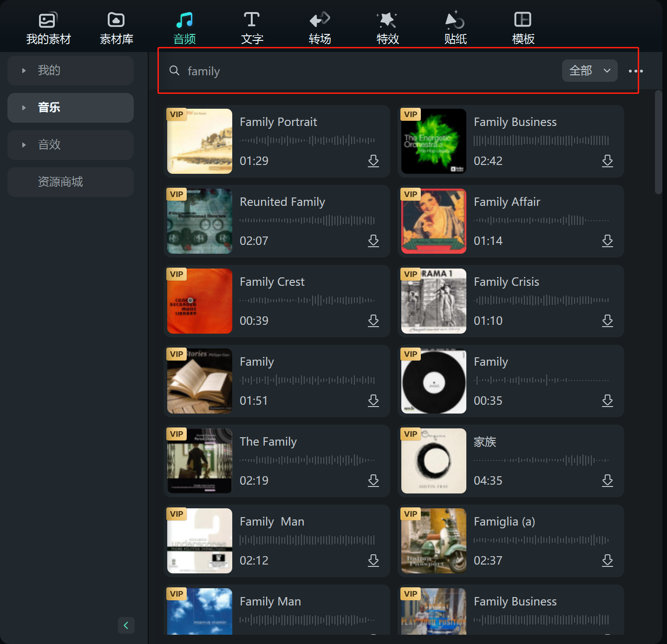
Task: Download the Family Crisis track
Action: (x=608, y=321)
